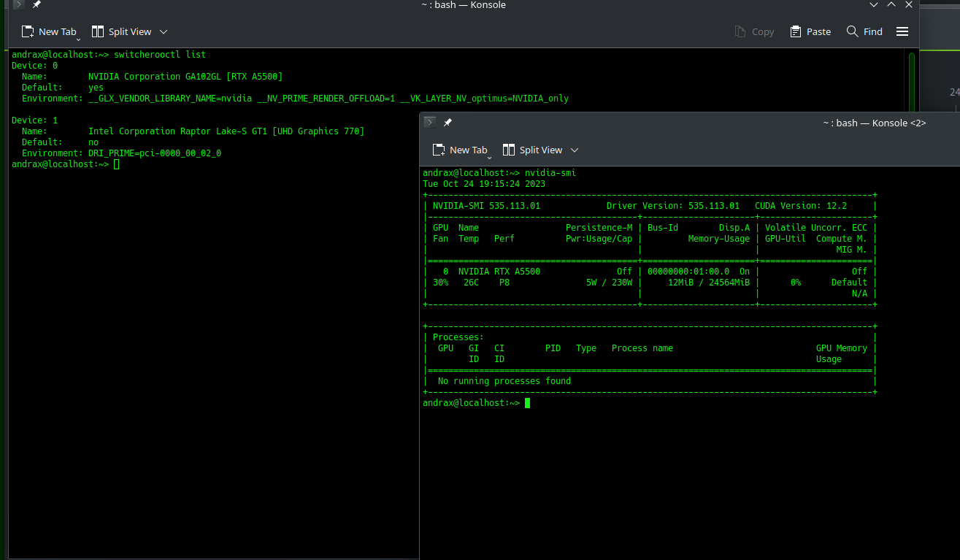
Task: Click the '00000000:01:00.0' bus ID value
Action: [x=688, y=272]
